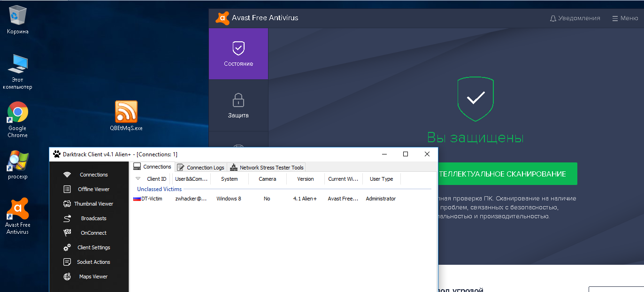Click the Thumbnail Viewer icon in Darktrack
The height and width of the screenshot is (292, 644).
click(x=66, y=204)
